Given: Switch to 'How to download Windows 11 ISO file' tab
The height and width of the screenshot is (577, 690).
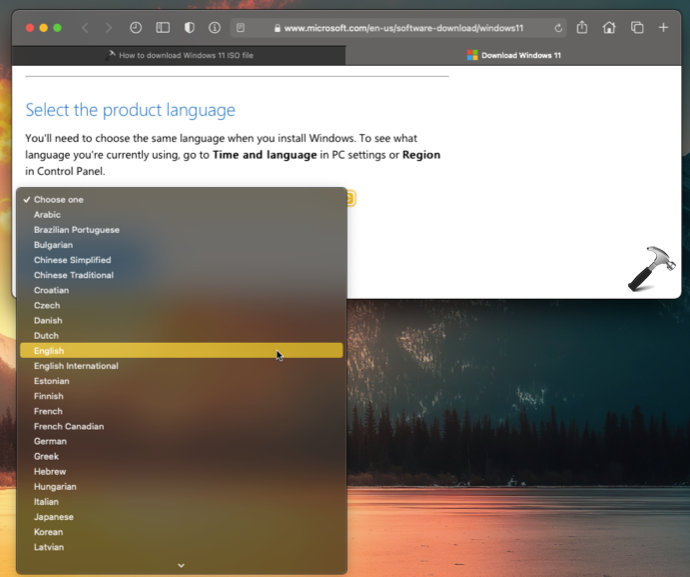Looking at the screenshot, I should click(179, 55).
